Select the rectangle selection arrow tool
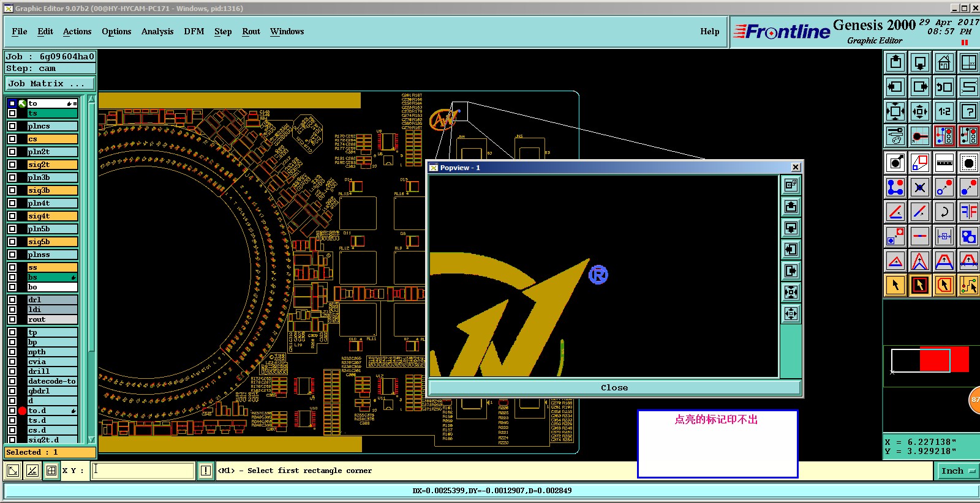Image resolution: width=980 pixels, height=503 pixels. [920, 285]
